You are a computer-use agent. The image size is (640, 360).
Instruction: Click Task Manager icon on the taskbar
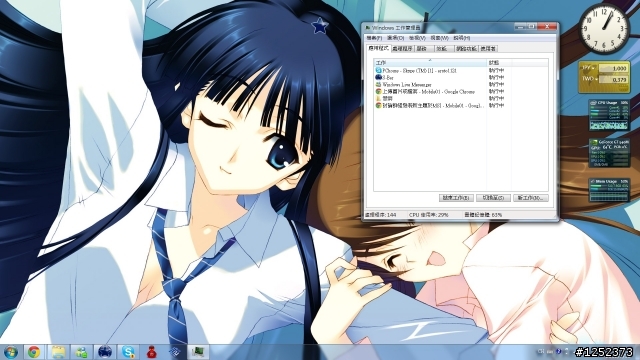coord(198,352)
